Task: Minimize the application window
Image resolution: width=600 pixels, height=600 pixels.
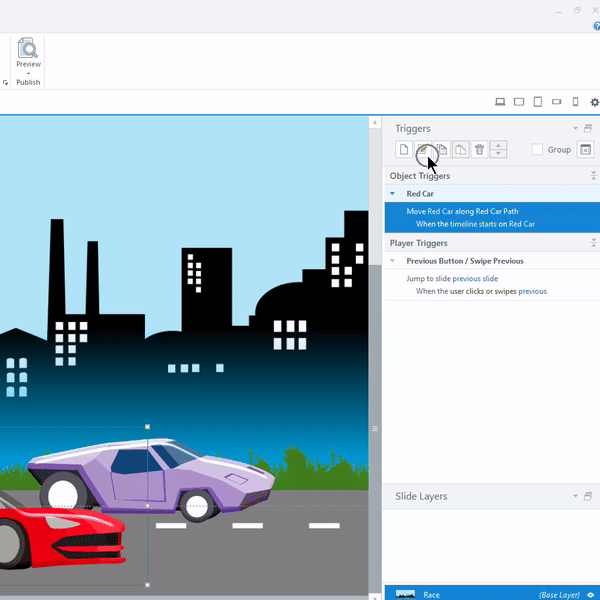Action: point(559,11)
